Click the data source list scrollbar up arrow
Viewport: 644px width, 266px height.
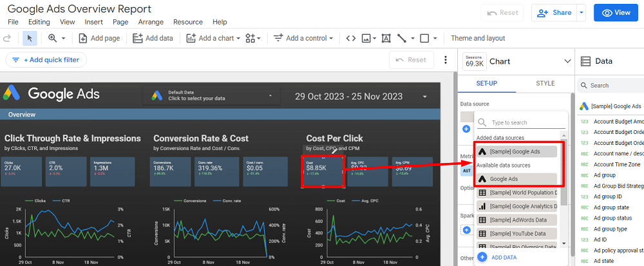tap(563, 135)
